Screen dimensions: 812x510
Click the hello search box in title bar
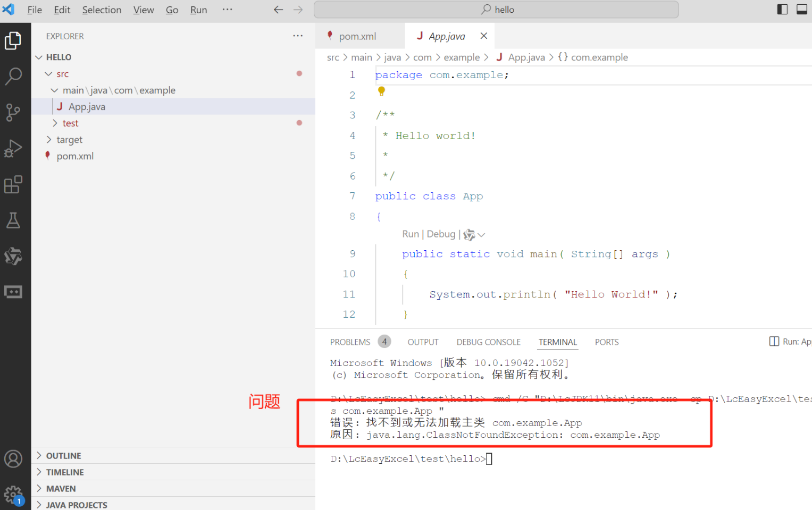496,9
